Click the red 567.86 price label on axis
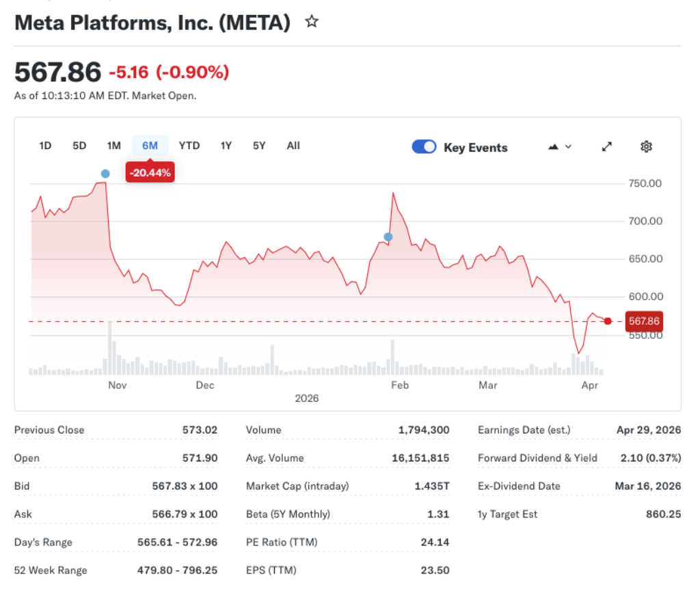 644,321
